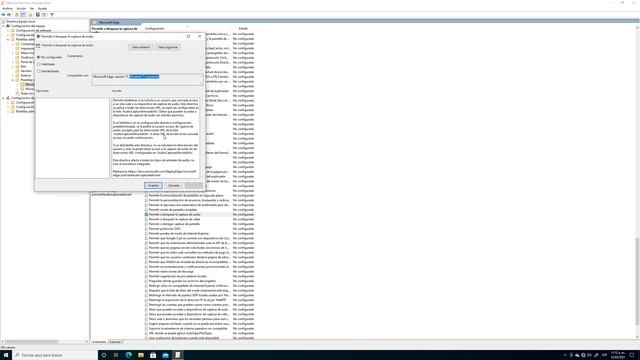Click the 'Compatible con' text field
Image resolution: width=640 pixels, height=360 pixels.
click(146, 80)
